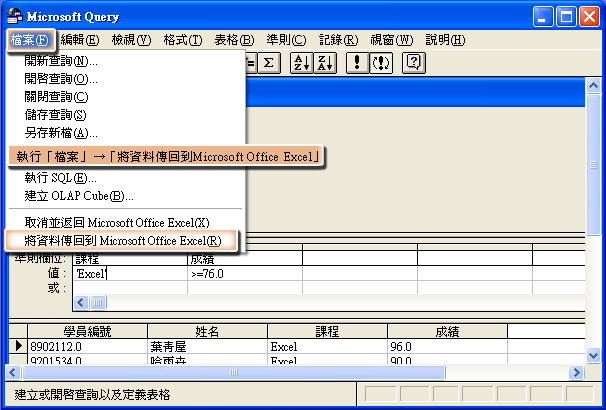Choose 將資料傳回到 Microsoft Office Excel
Viewport: 606px width, 410px height.
(122, 241)
